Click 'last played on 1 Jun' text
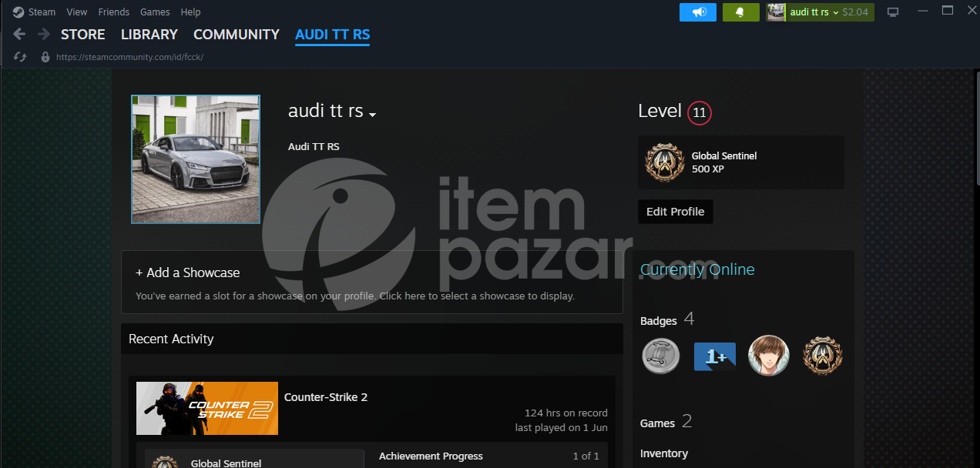Screen dimensions: 980x468 [562, 427]
